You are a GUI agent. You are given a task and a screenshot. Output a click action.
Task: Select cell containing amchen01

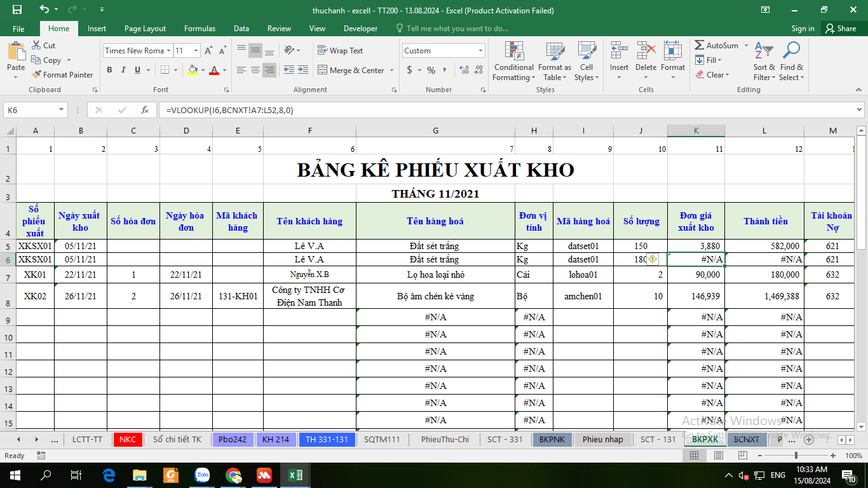[583, 296]
